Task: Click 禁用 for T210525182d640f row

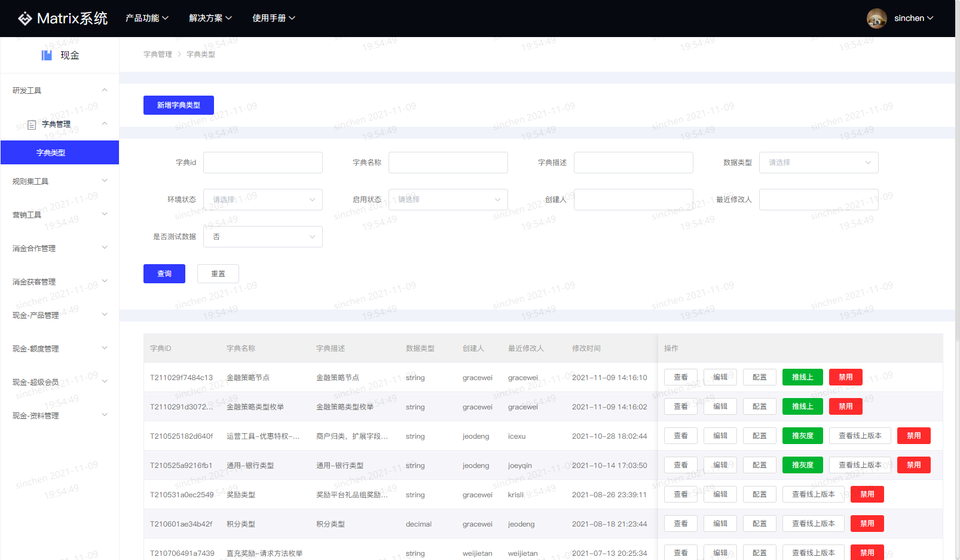Action: tap(914, 436)
